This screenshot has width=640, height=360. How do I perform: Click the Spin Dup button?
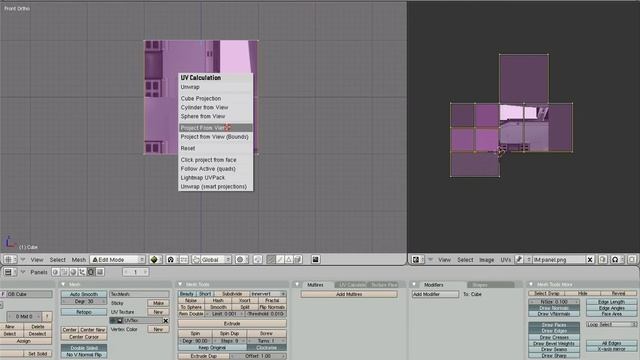(229, 333)
